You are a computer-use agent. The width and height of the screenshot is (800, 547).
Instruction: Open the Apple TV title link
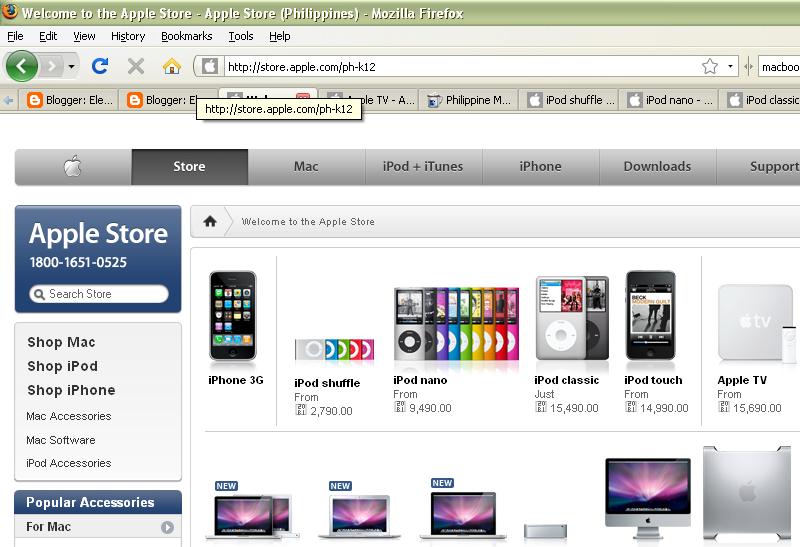[742, 380]
